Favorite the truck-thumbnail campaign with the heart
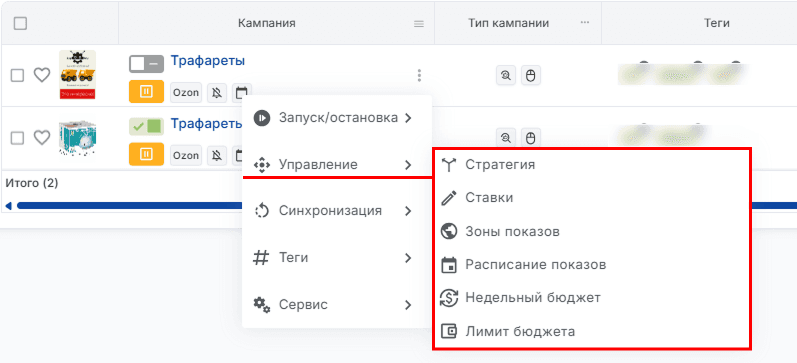This screenshot has height=363, width=797. [42, 75]
